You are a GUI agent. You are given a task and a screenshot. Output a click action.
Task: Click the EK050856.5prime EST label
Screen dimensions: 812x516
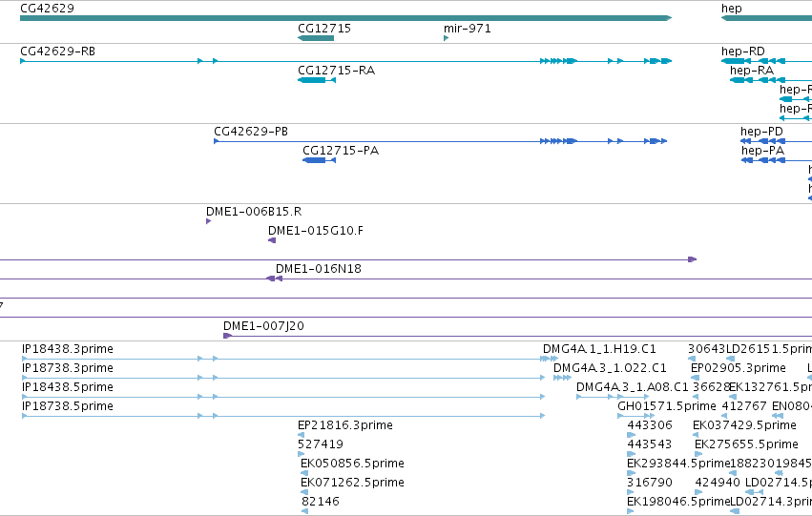(x=352, y=464)
